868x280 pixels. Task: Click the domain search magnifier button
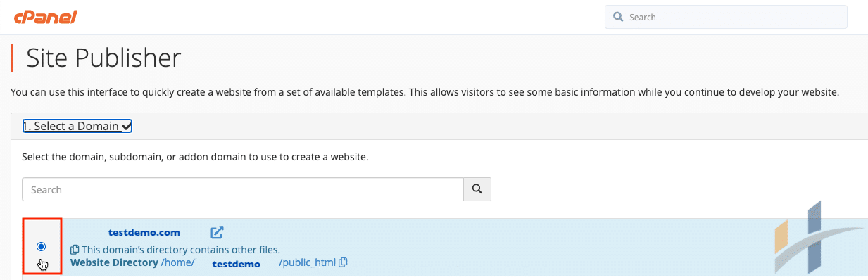pyautogui.click(x=477, y=189)
